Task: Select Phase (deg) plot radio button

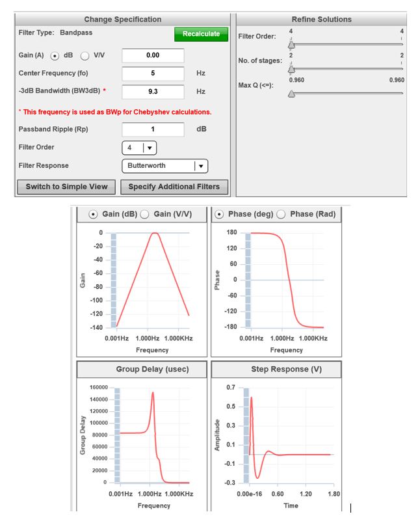Action: [219, 214]
